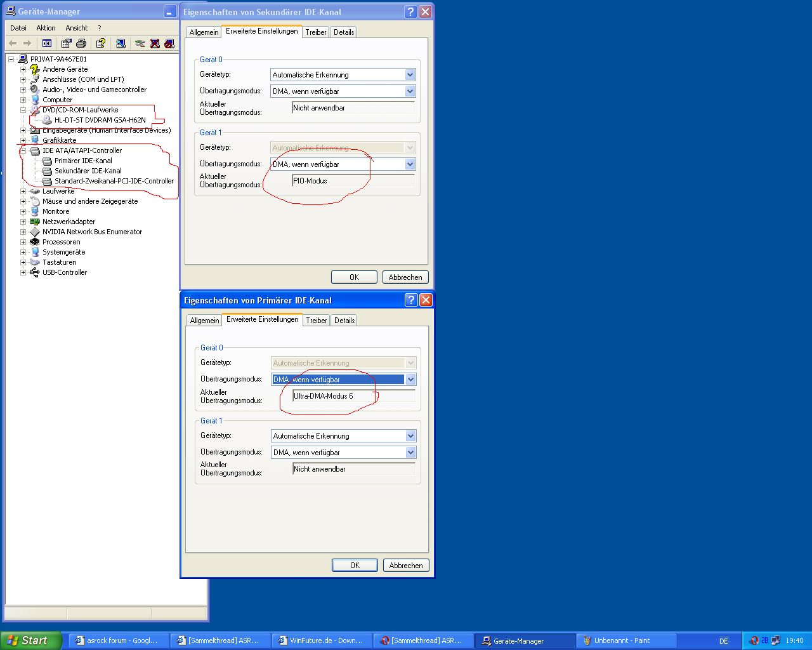Open Properties via the toolbar icon

click(66, 43)
